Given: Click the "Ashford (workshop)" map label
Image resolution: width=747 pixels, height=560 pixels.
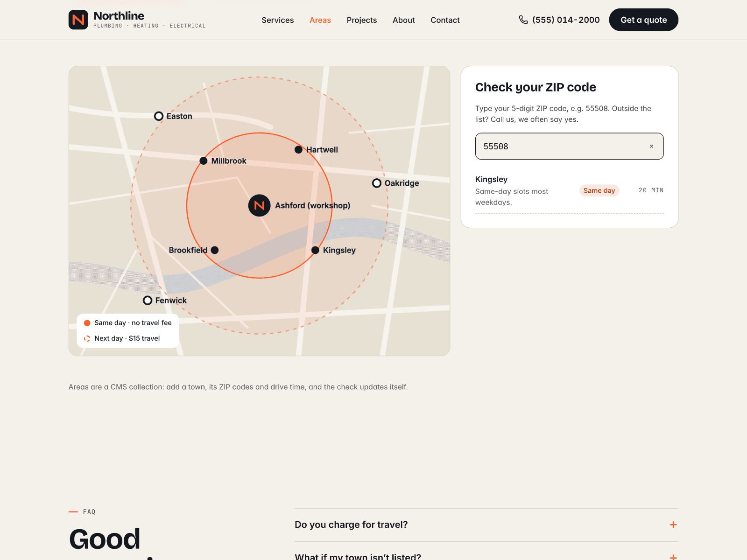Looking at the screenshot, I should (312, 205).
